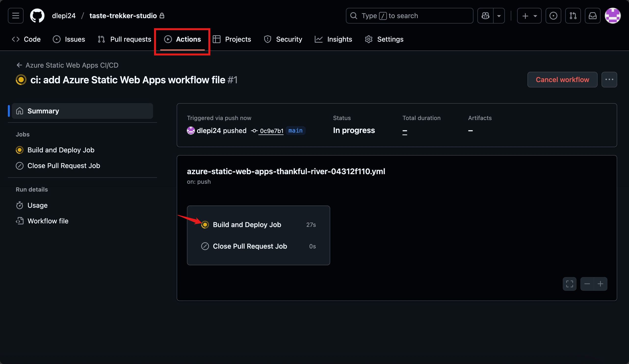Viewport: 629px width, 364px height.
Task: Select Workflow file in the sidebar
Action: coord(48,221)
